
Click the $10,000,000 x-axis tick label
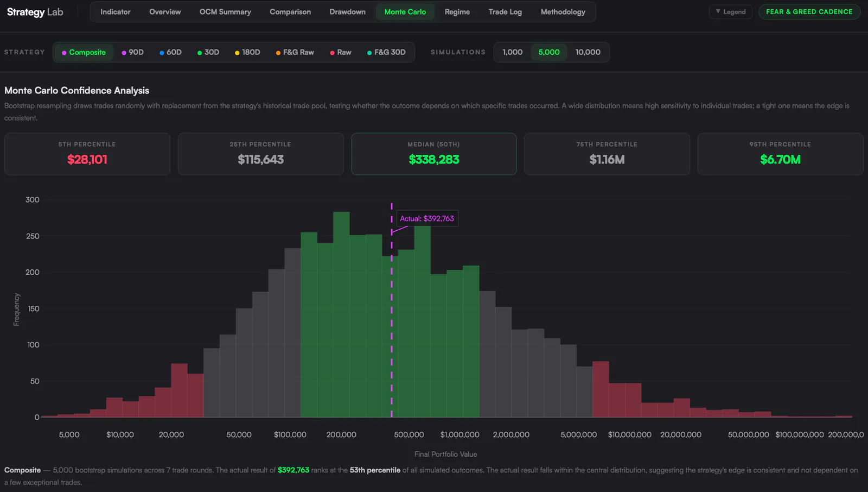pos(630,434)
